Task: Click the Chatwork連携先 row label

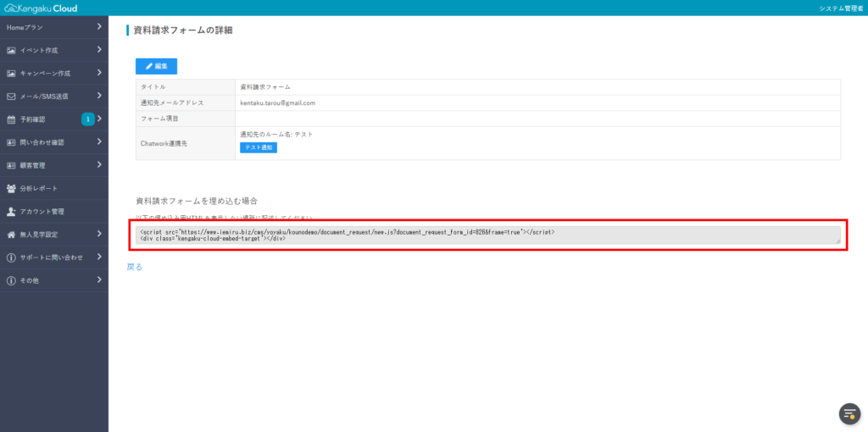Action: [164, 143]
